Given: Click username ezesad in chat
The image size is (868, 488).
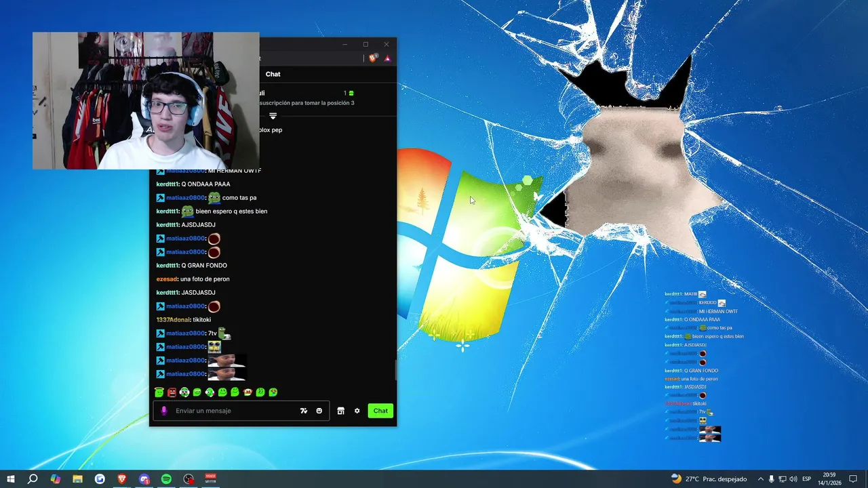Looking at the screenshot, I should pyautogui.click(x=167, y=279).
